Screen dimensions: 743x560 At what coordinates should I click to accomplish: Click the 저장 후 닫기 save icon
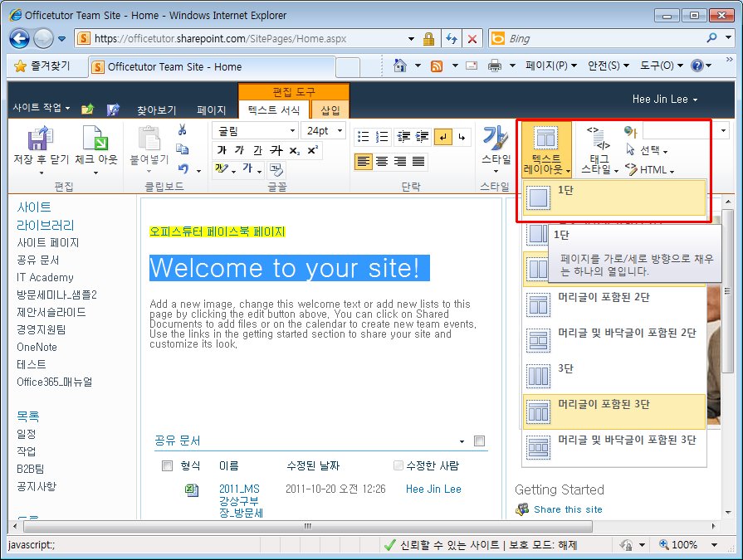41,139
